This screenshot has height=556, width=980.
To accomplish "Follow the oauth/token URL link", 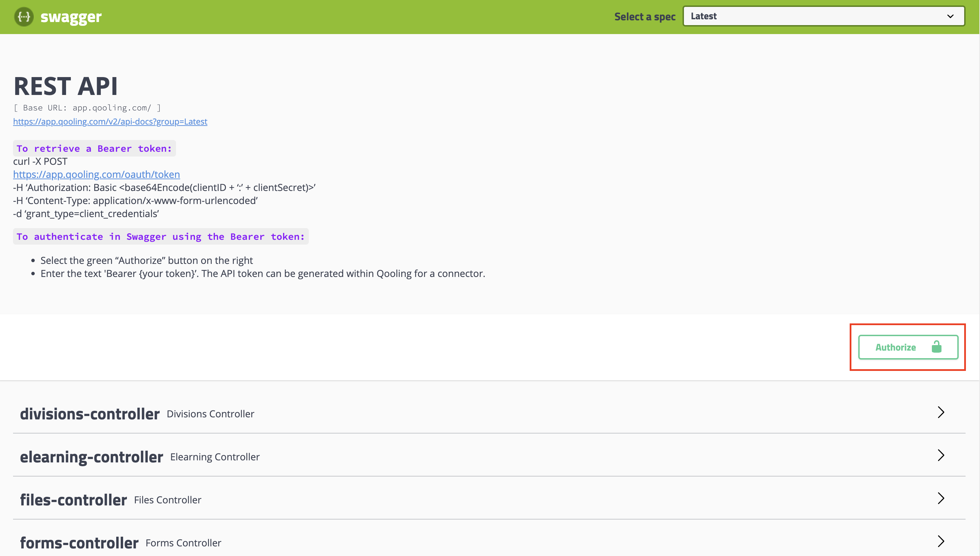I will pyautogui.click(x=96, y=174).
